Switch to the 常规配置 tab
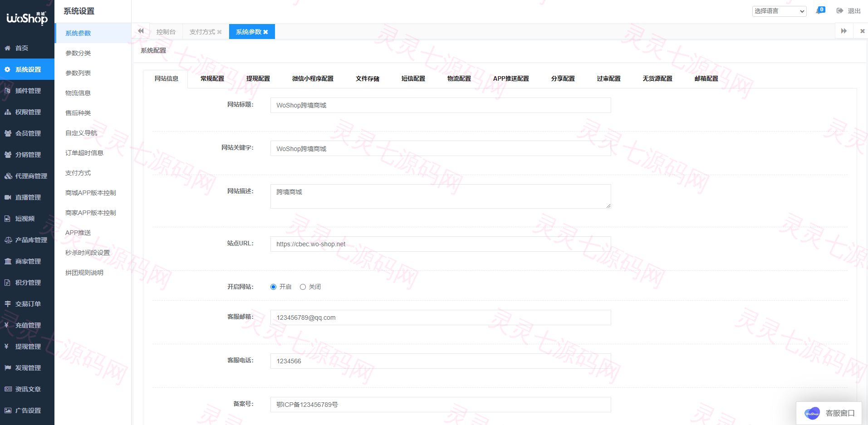The width and height of the screenshot is (868, 425). point(212,78)
